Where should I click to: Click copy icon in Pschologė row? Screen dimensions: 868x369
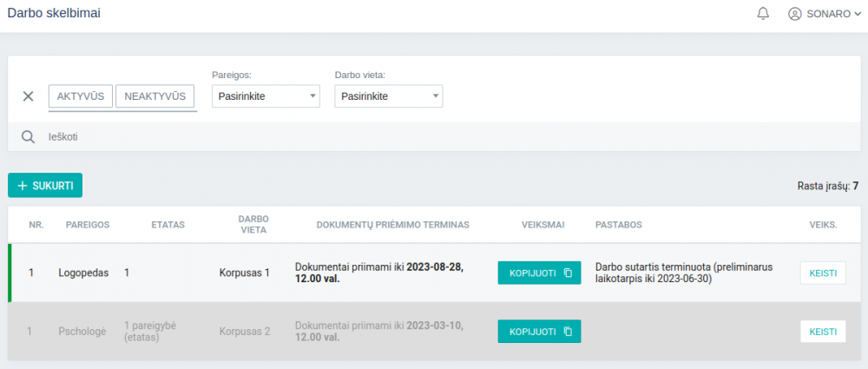tap(568, 332)
